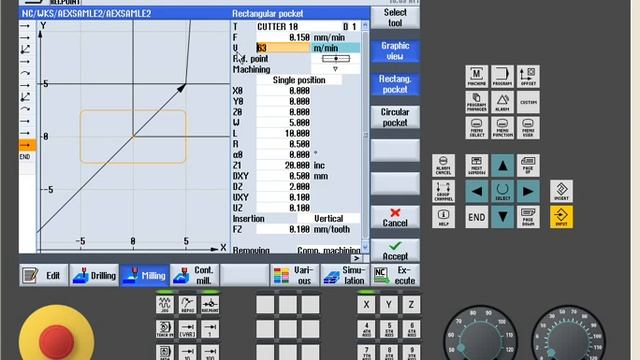The height and width of the screenshot is (360, 640).
Task: Open the Drilling softkey tab
Action: [x=94, y=276]
